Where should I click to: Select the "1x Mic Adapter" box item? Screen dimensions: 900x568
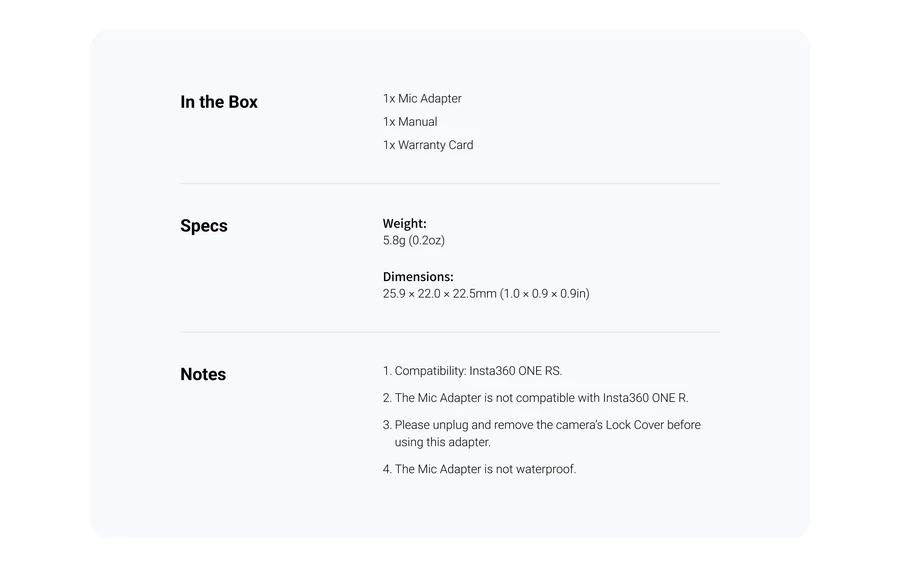click(x=422, y=99)
